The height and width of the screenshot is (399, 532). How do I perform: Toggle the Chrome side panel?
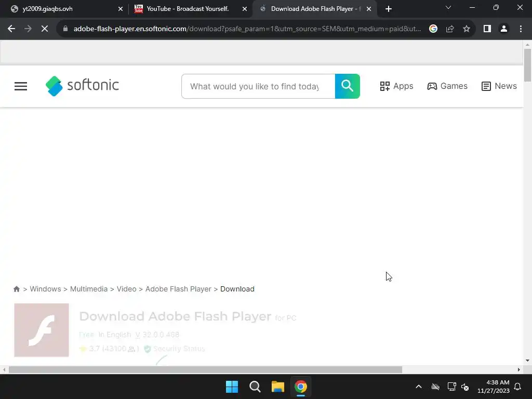click(x=487, y=29)
